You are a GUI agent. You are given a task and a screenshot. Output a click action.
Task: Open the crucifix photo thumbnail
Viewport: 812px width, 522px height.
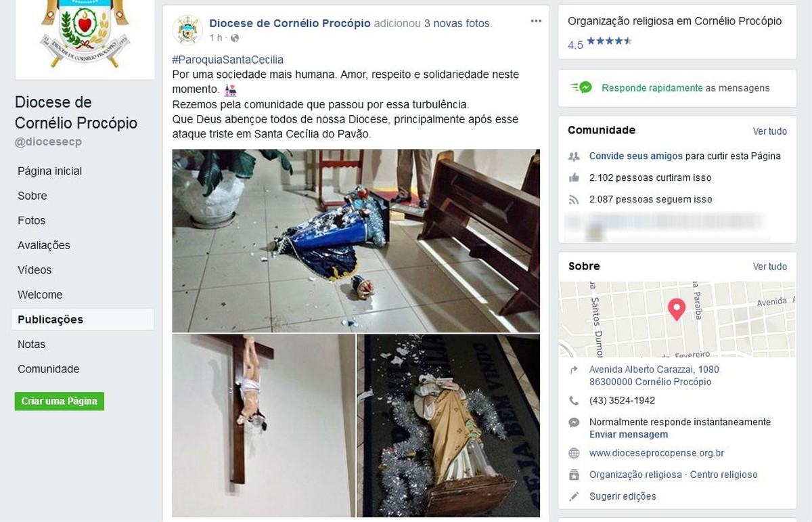pyautogui.click(x=264, y=426)
